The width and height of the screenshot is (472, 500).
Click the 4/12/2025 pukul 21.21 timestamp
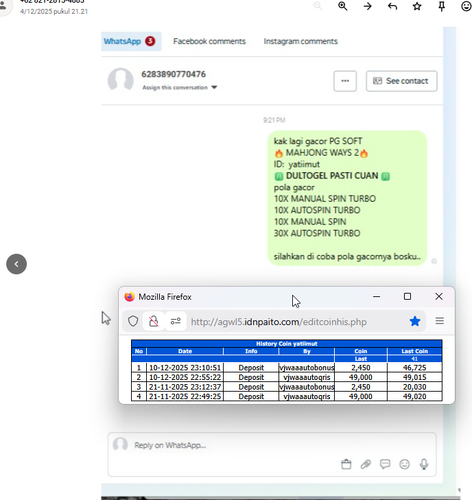[54, 11]
